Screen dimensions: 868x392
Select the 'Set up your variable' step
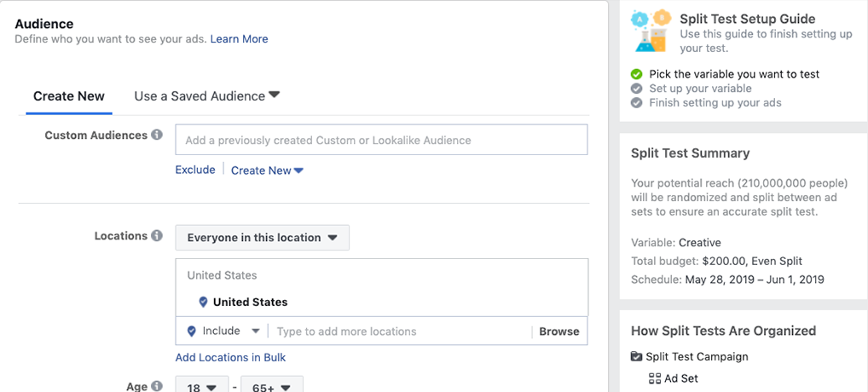[700, 89]
